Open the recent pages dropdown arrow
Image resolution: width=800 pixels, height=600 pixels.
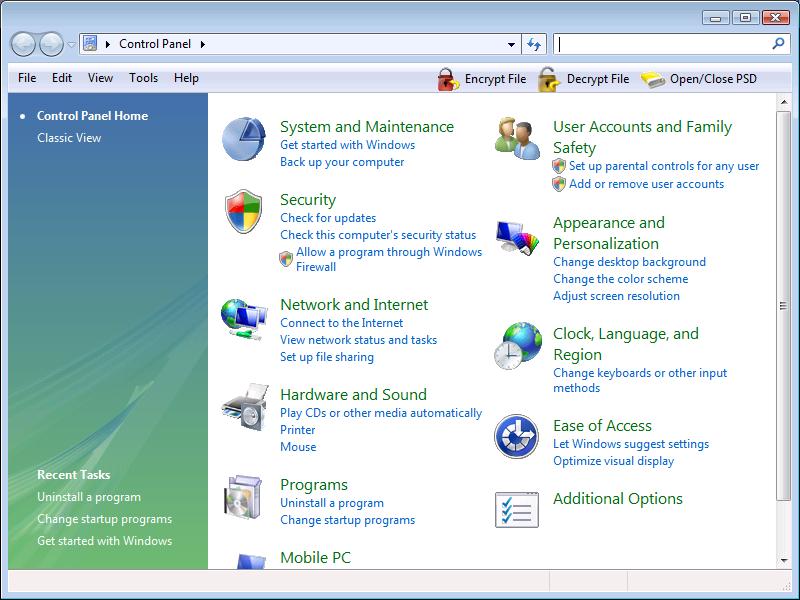[x=71, y=44]
